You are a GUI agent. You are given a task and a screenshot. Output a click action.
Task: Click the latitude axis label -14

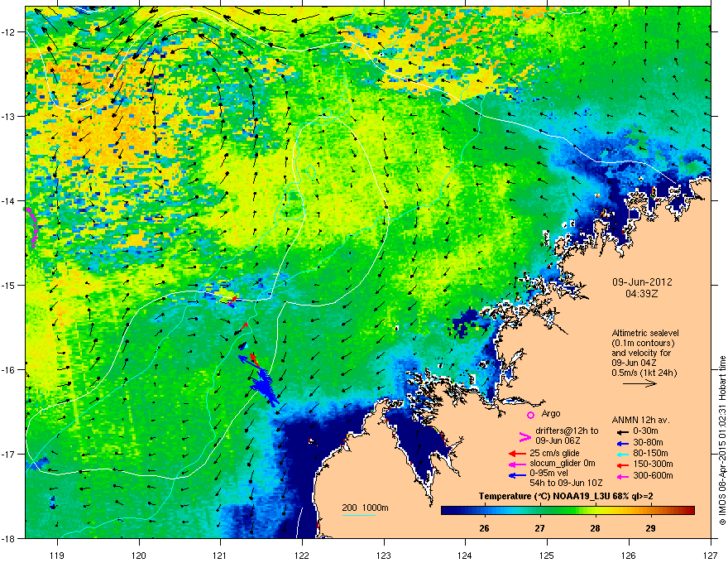[9, 200]
